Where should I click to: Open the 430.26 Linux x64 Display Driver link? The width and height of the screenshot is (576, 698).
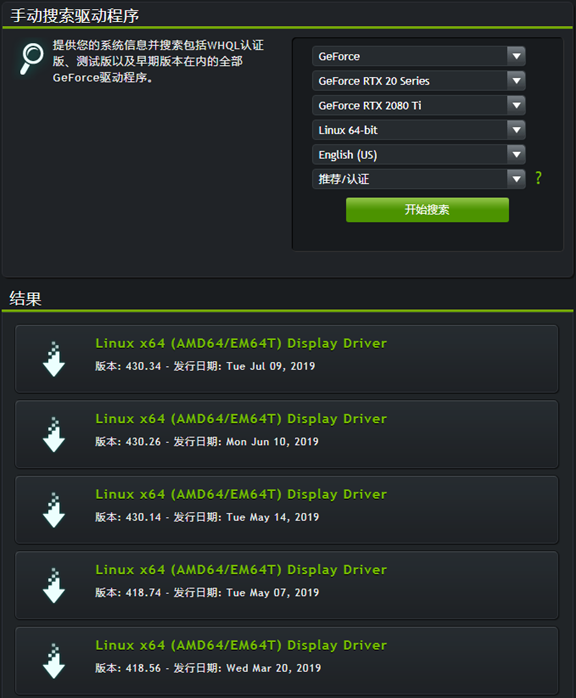click(241, 419)
